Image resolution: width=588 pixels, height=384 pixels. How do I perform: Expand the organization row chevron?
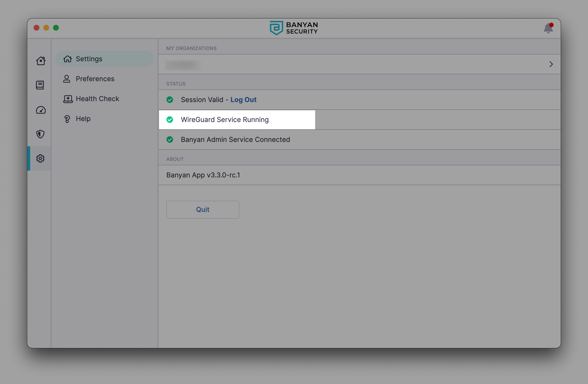[551, 64]
